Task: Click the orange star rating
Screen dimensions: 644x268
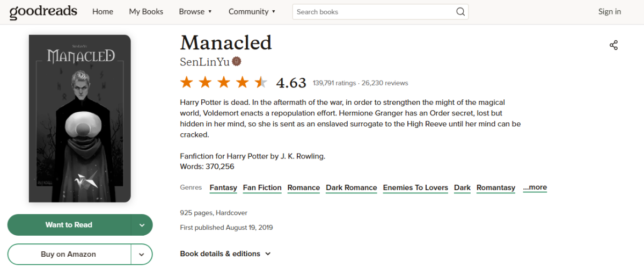Action: click(x=224, y=83)
